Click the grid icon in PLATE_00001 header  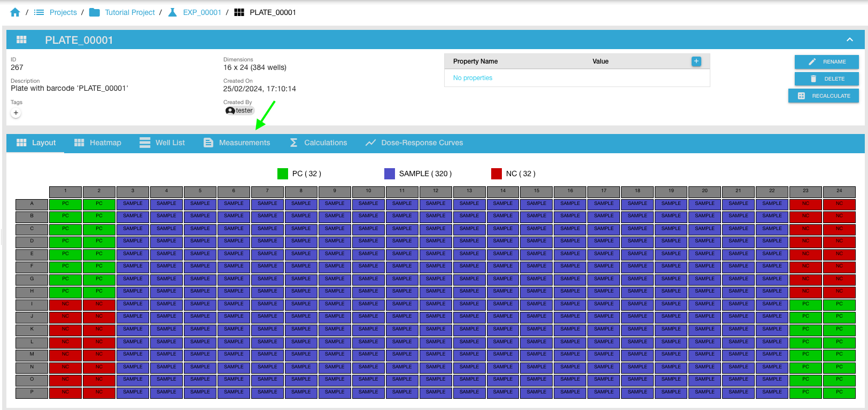click(21, 40)
